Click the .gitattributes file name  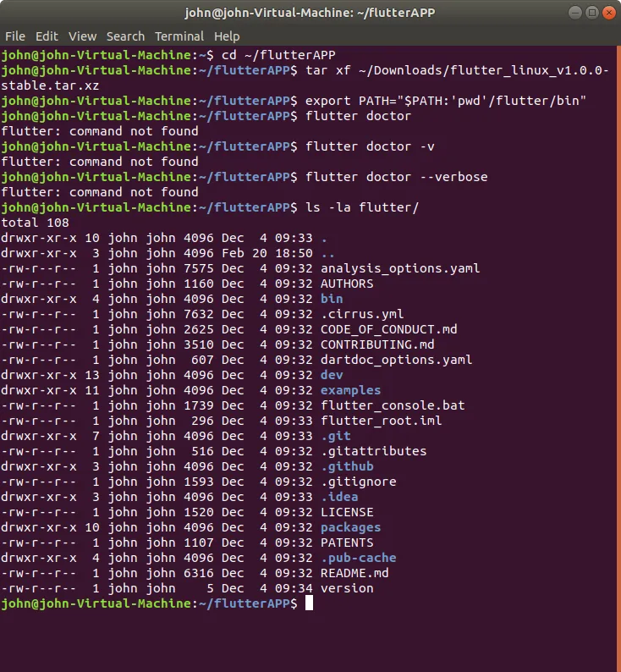point(373,451)
